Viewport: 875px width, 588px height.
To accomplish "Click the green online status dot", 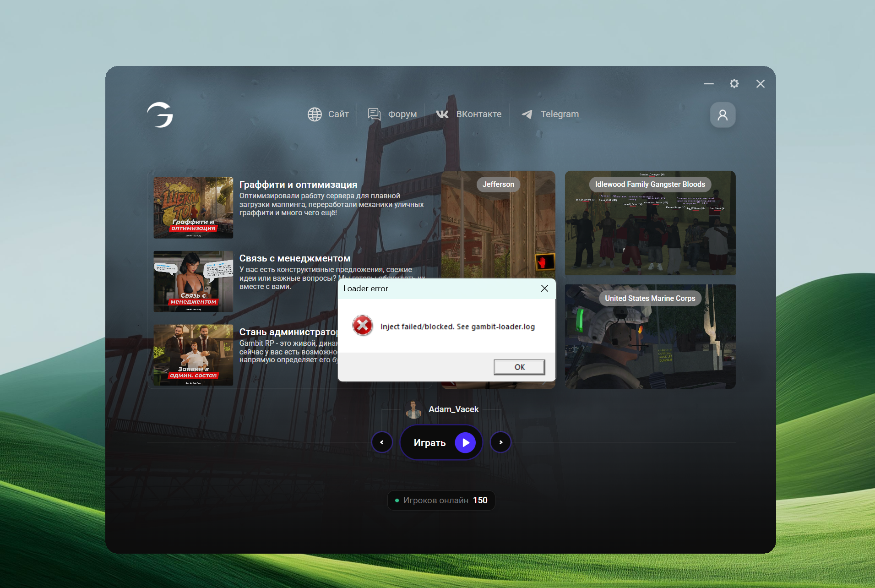I will coord(397,501).
